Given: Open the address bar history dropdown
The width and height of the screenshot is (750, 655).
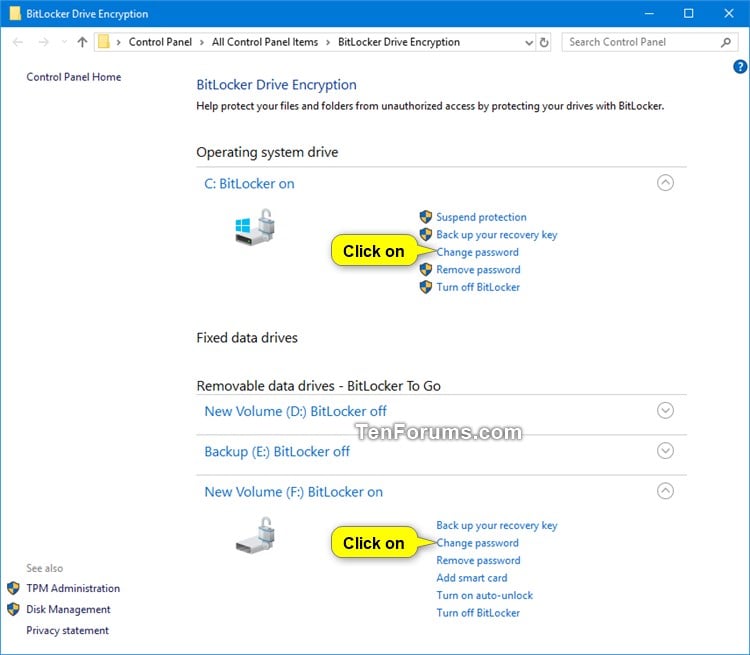Looking at the screenshot, I should [529, 42].
